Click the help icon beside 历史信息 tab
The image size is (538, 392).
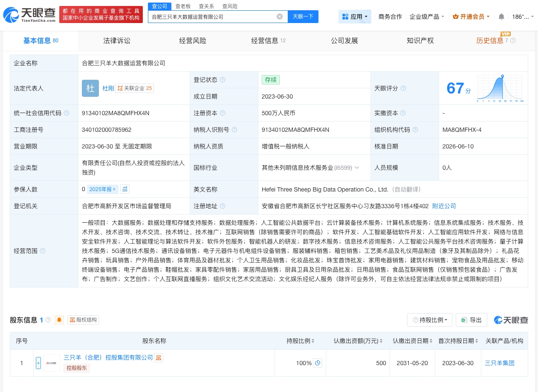(513, 41)
